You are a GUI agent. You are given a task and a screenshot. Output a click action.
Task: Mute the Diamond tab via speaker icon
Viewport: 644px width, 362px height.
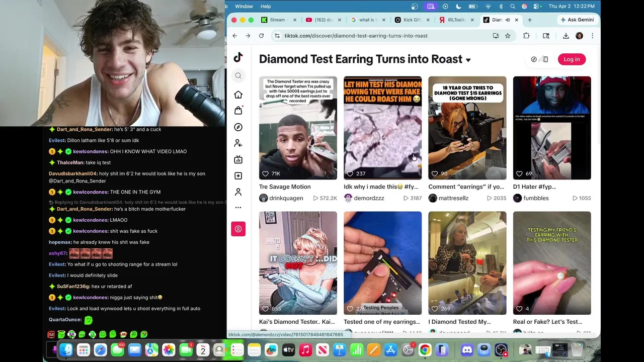pyautogui.click(x=508, y=20)
